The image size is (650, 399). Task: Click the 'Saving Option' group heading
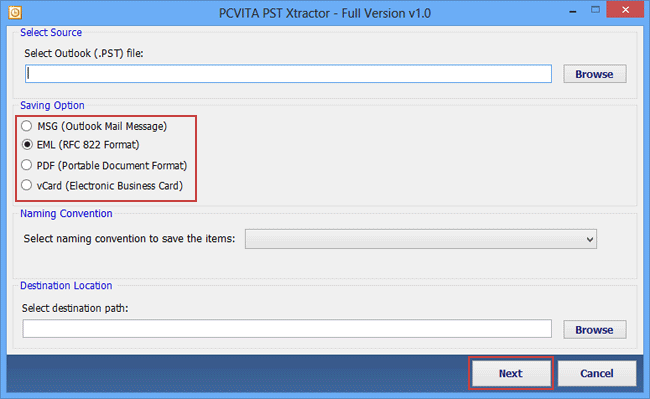point(52,106)
